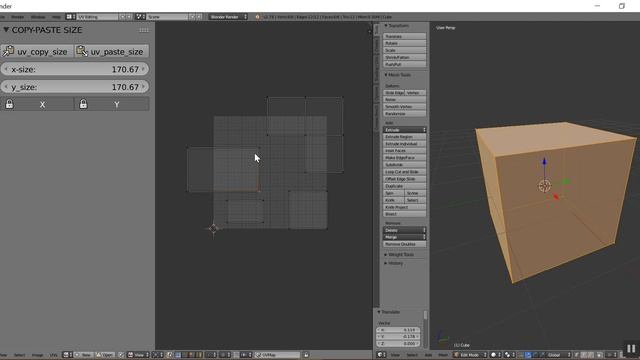Click the Slide Edge button
640x360 pixels.
point(394,93)
